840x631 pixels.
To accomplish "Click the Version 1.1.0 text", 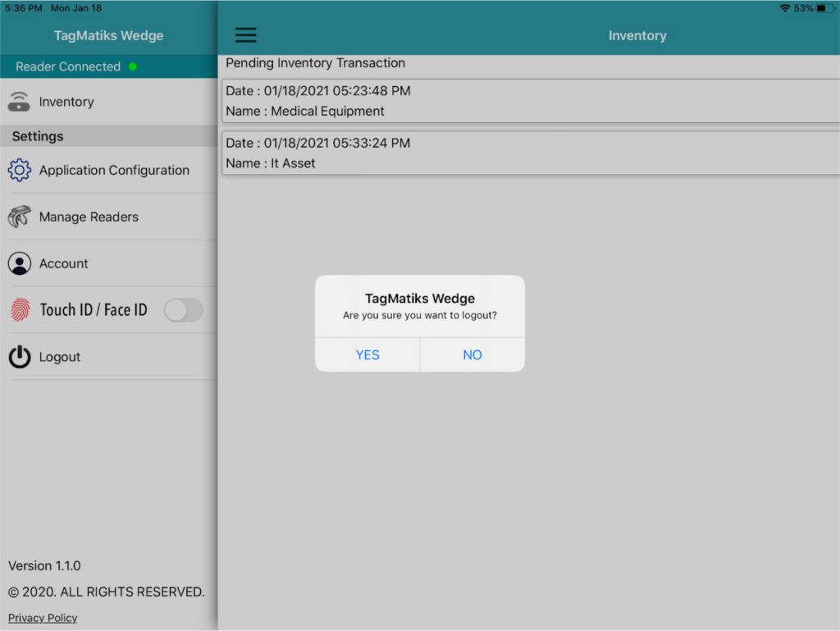I will 44,565.
